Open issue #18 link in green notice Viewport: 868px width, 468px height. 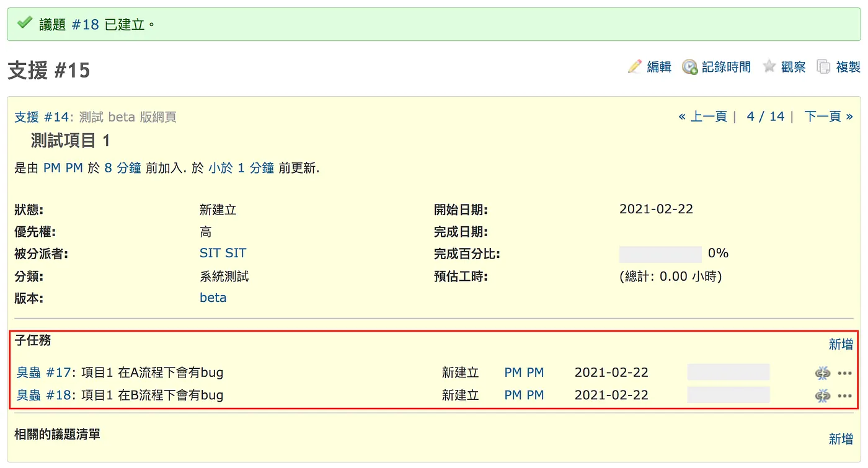point(86,25)
